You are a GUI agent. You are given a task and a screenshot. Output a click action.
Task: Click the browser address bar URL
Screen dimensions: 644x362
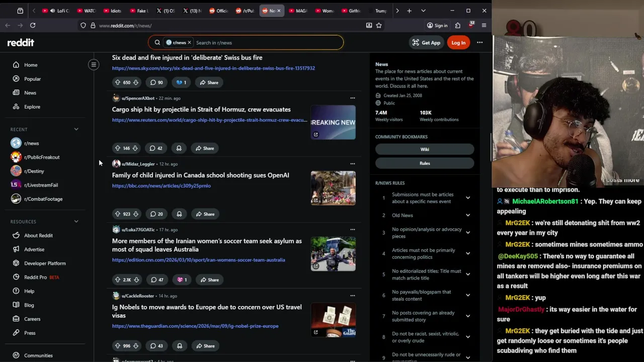coord(125,26)
